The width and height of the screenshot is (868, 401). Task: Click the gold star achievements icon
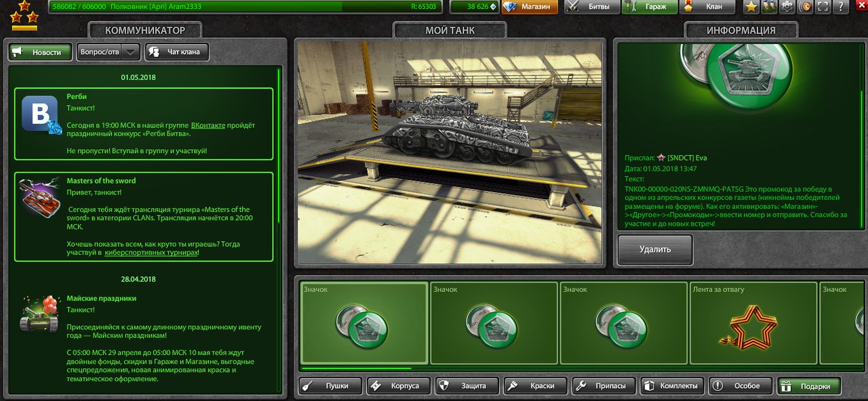click(x=751, y=7)
